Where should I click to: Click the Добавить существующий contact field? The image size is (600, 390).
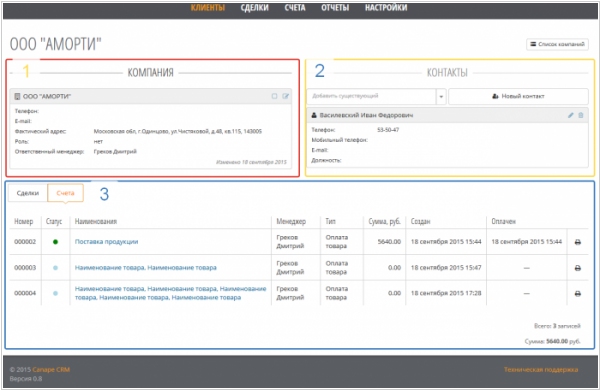click(x=371, y=96)
